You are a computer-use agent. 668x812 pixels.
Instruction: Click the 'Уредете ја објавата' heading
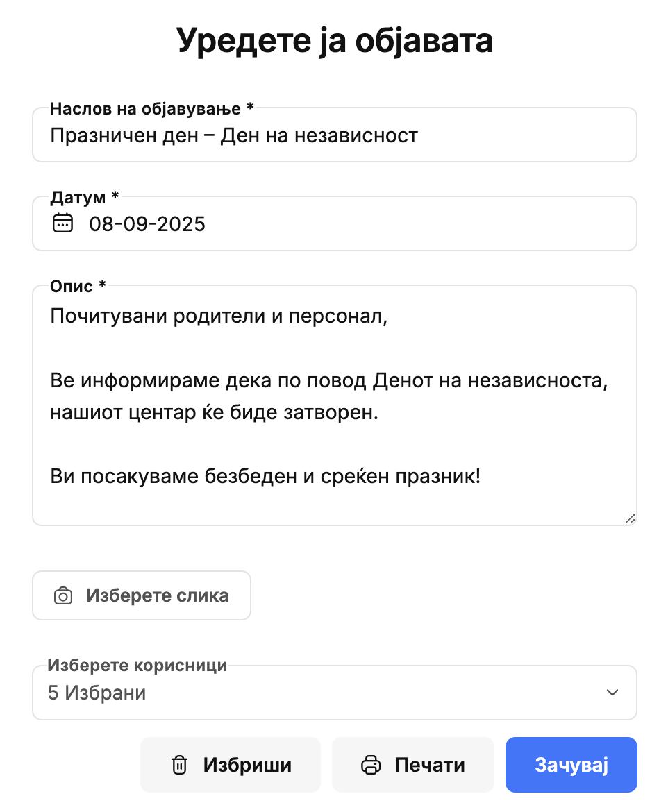(x=334, y=41)
